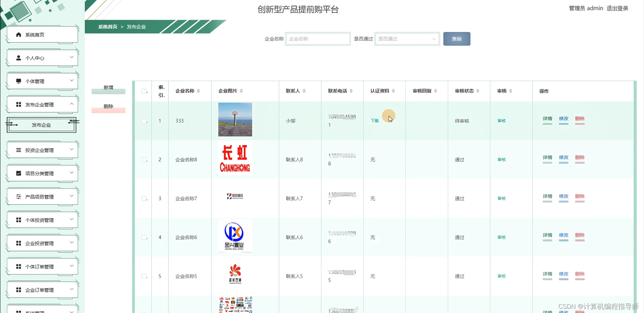The width and height of the screenshot is (644, 313).
Task: Click the 删除 batch delete button
Action: (108, 107)
